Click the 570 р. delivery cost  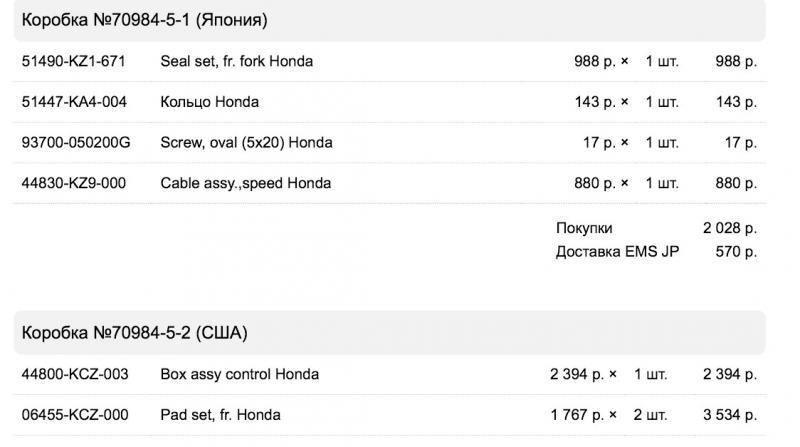point(736,252)
